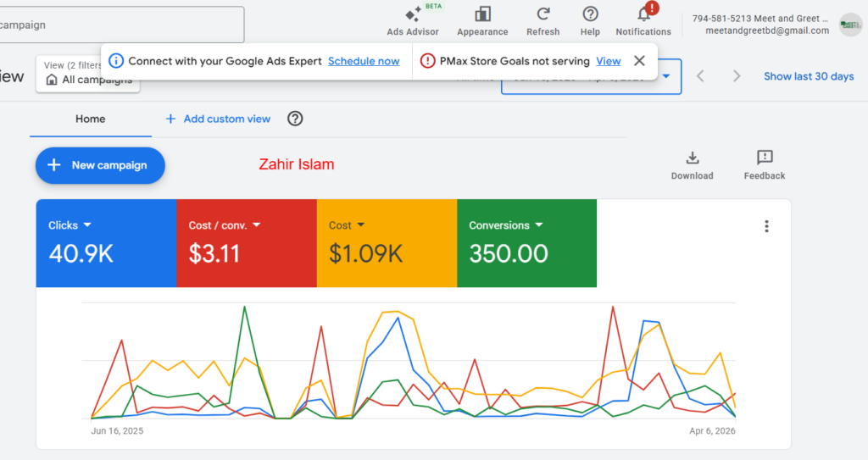Viewport: 868px width, 460px height.
Task: Switch to the Home tab
Action: pyautogui.click(x=90, y=119)
